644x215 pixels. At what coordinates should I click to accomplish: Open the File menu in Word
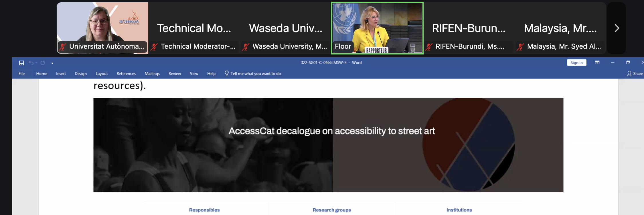(21, 74)
